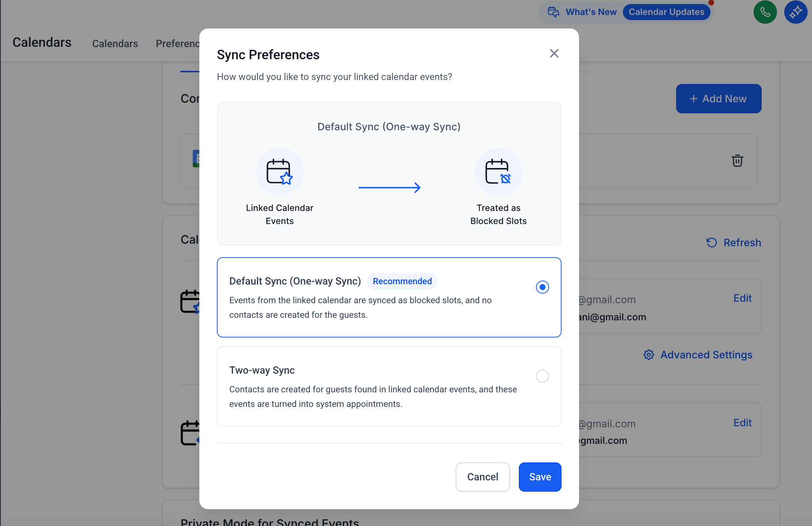This screenshot has height=526, width=812.
Task: Click the Blocked Slots calendar icon
Action: (x=498, y=172)
